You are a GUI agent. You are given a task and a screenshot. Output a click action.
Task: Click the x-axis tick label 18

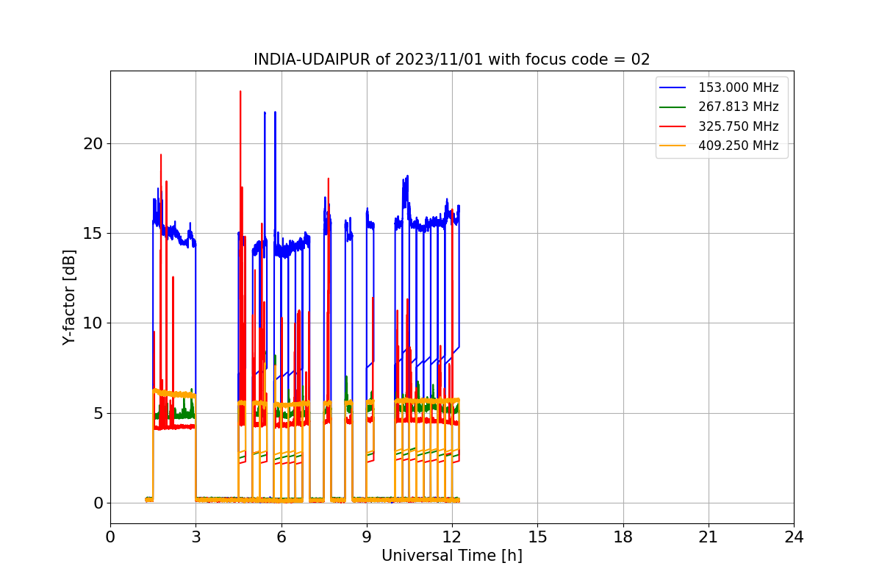(623, 537)
